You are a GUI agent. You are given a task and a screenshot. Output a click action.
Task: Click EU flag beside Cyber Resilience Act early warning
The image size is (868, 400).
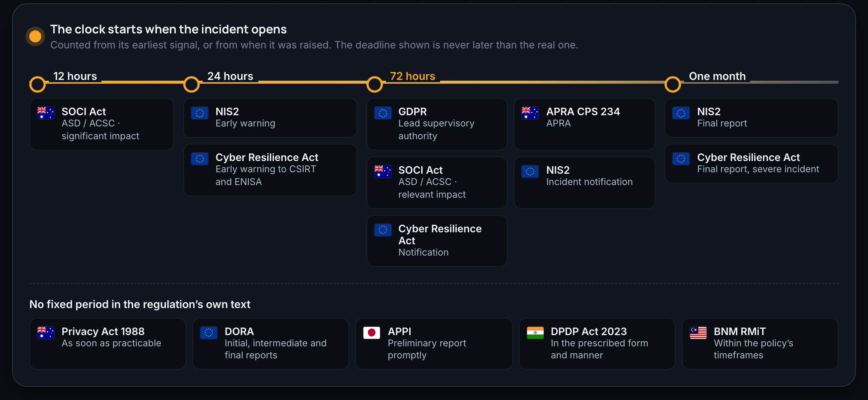pyautogui.click(x=200, y=159)
